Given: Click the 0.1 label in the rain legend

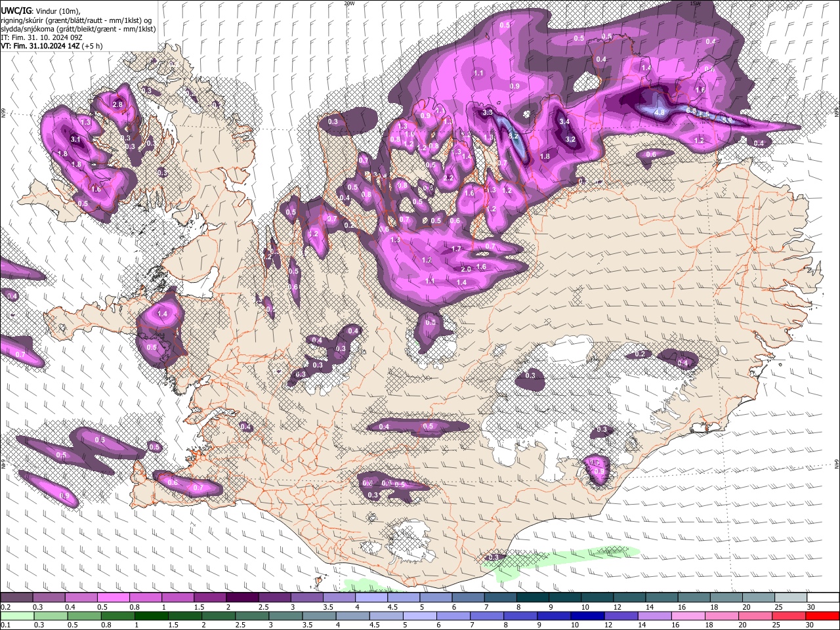Looking at the screenshot, I should (x=6, y=625).
